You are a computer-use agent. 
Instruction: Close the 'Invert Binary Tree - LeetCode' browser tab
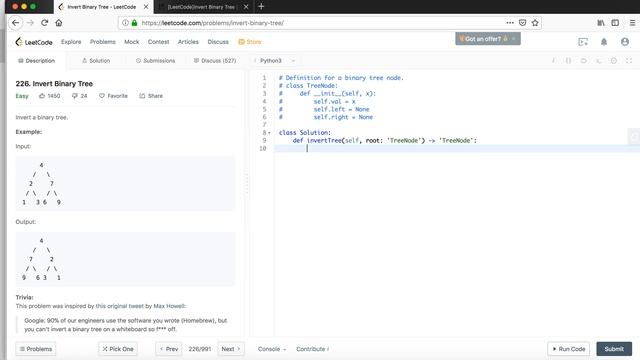tap(146, 7)
